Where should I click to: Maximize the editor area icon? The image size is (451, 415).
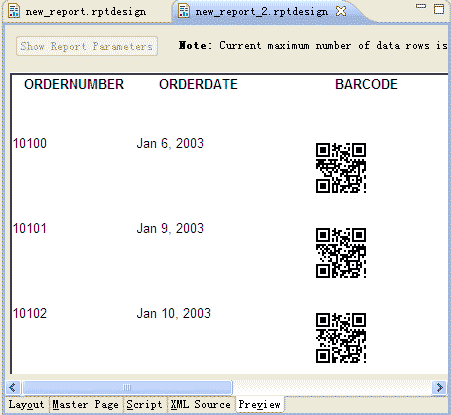point(439,9)
